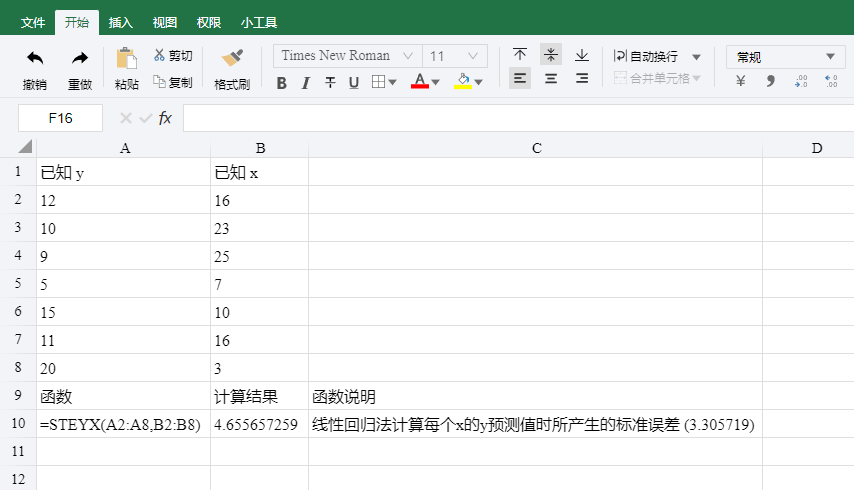Decrease decimal places icon
Image resolution: width=854 pixels, height=490 pixels.
(x=801, y=82)
